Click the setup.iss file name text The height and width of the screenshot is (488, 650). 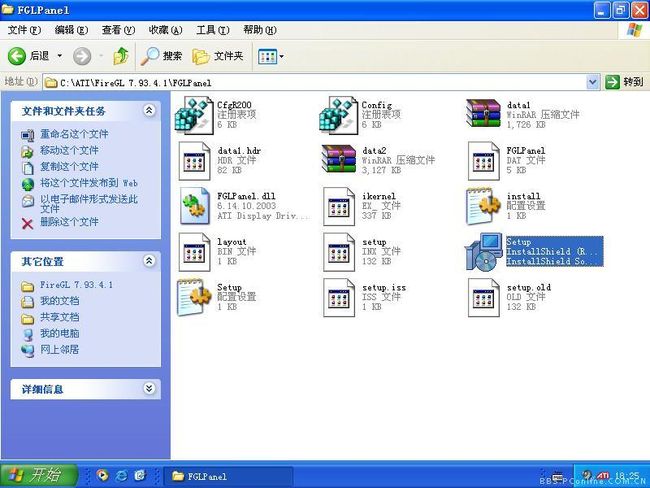(384, 287)
